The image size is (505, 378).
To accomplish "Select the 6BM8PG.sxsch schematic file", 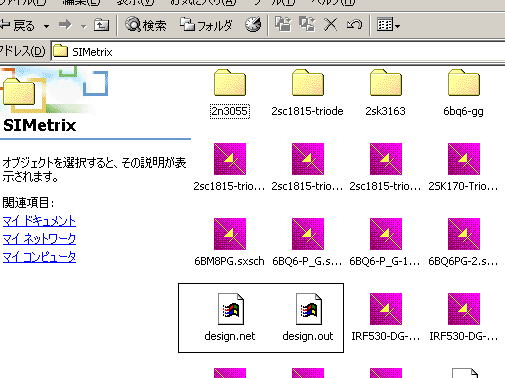I will pyautogui.click(x=229, y=242).
